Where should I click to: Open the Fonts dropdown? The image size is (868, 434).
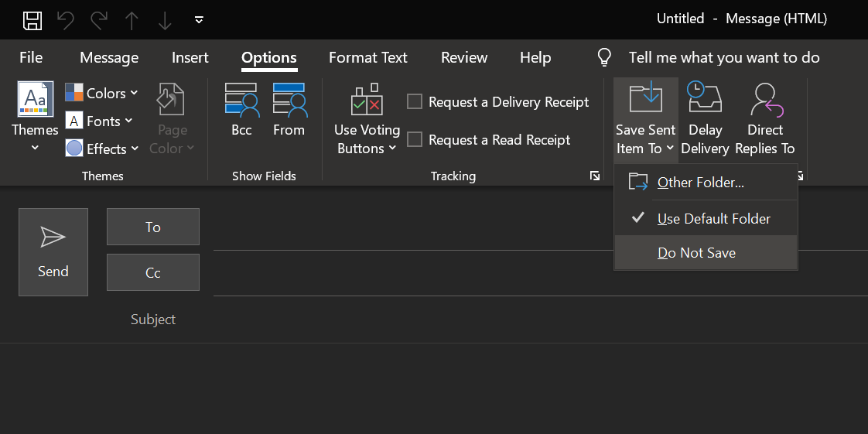coord(100,121)
